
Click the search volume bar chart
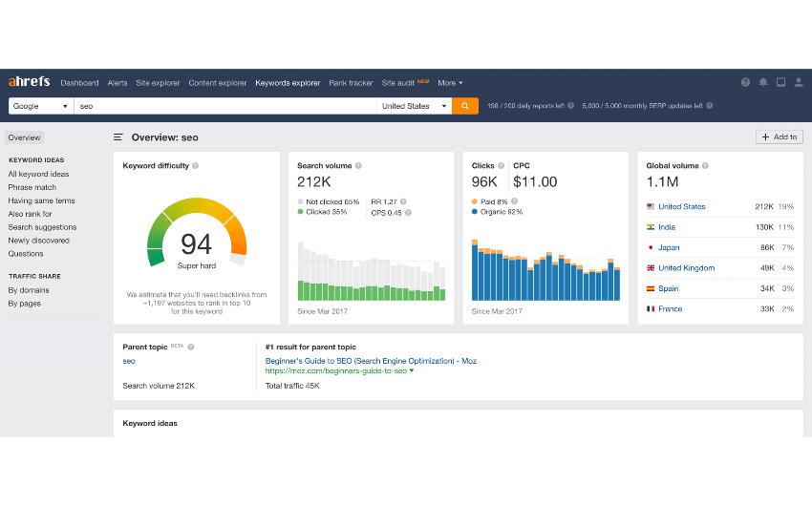372,271
